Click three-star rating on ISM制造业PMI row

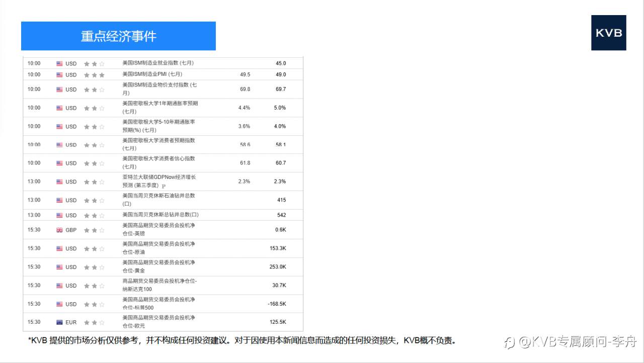(94, 75)
